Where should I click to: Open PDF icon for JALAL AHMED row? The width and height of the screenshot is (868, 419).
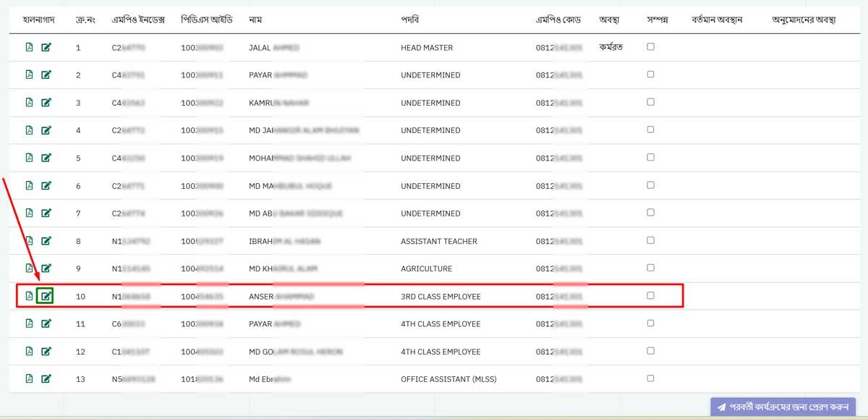pyautogui.click(x=30, y=48)
